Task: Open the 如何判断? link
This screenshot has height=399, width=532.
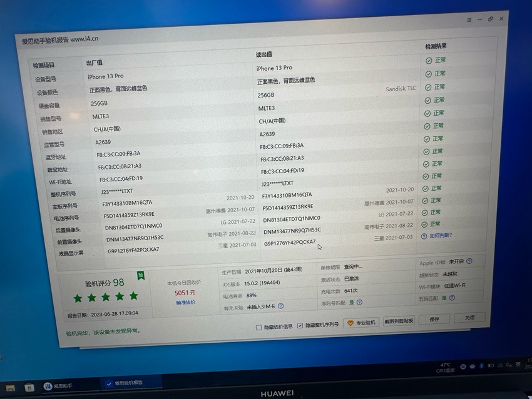Action: coord(441,235)
